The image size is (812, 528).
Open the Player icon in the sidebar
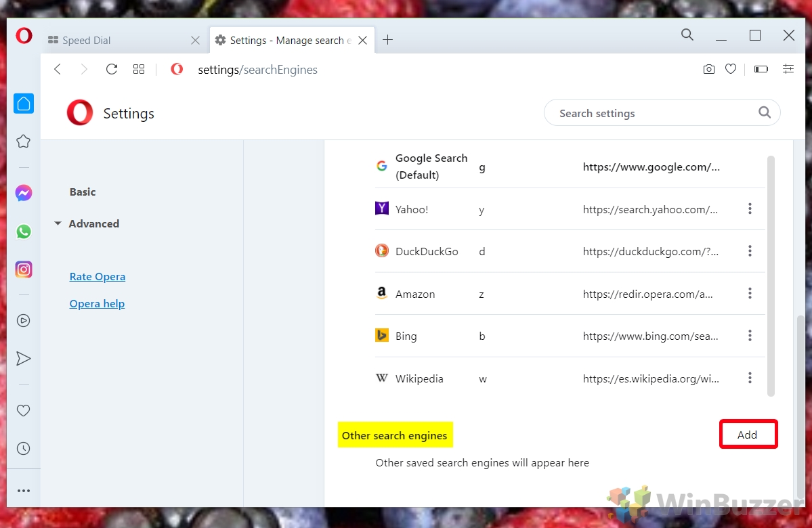[23, 320]
